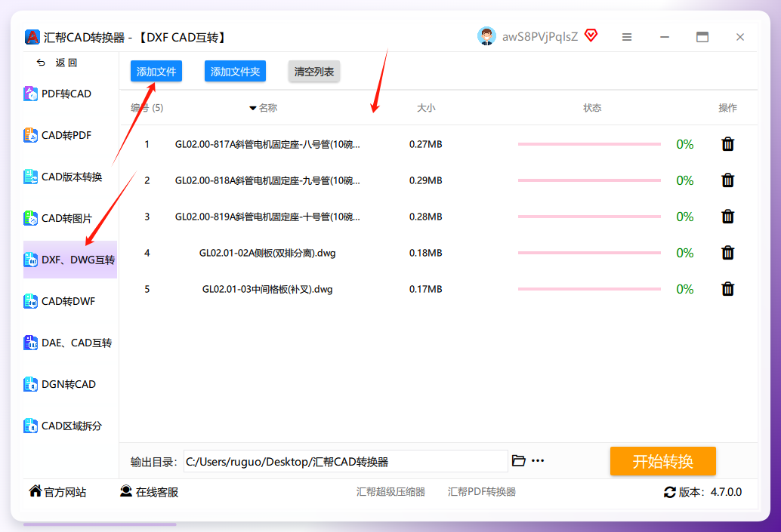Click the 添加文件 button
Image resolution: width=781 pixels, height=532 pixels.
pyautogui.click(x=156, y=71)
